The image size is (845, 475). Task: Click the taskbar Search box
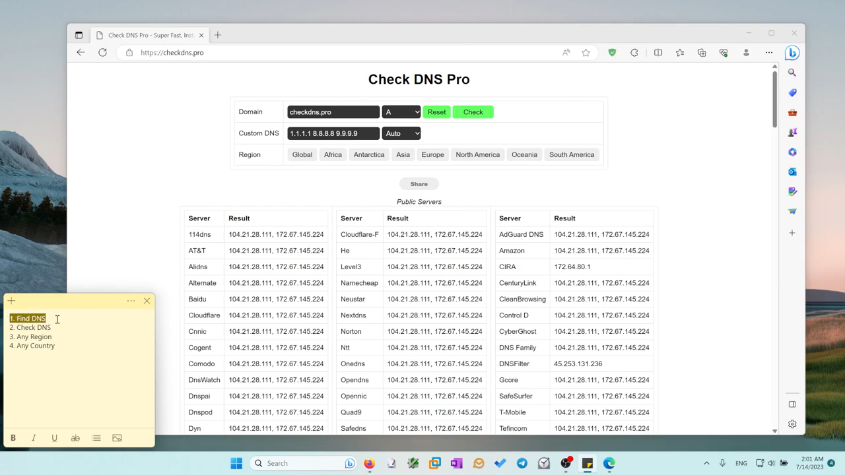click(x=303, y=463)
